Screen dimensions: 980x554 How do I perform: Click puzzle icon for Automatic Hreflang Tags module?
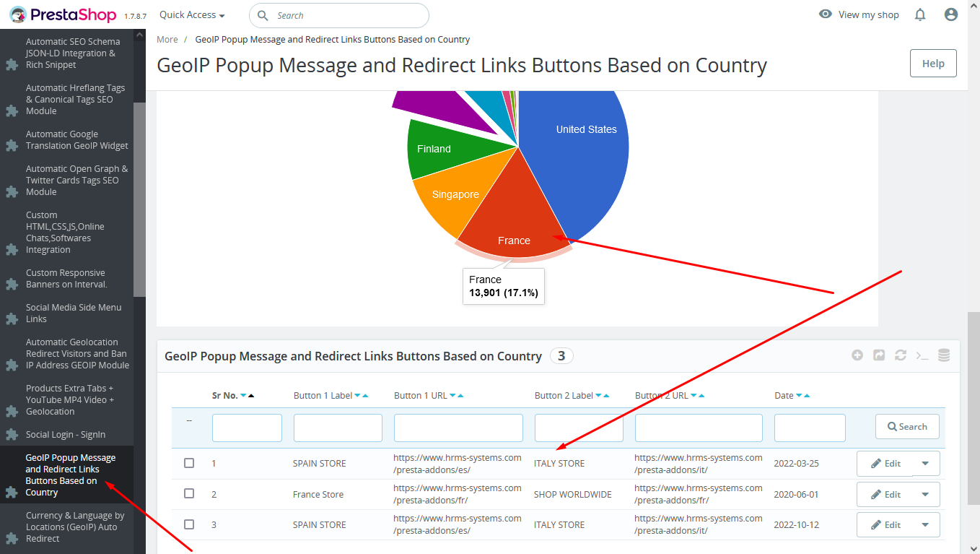pos(12,111)
